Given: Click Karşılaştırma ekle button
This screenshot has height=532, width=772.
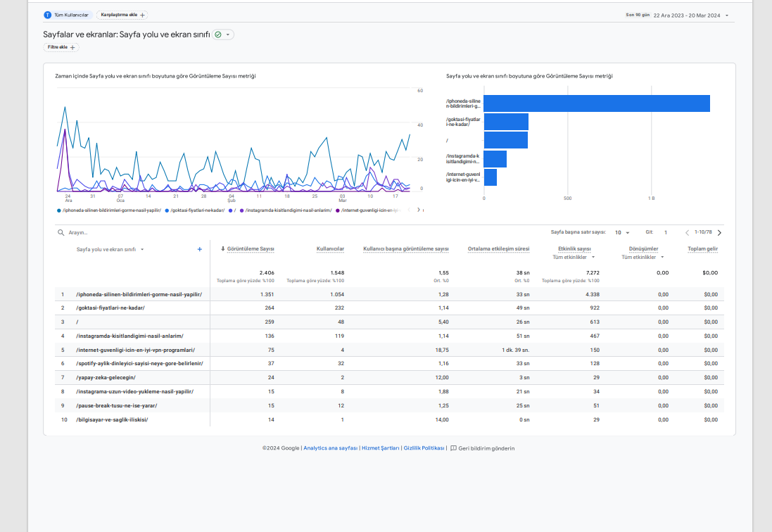Looking at the screenshot, I should (122, 15).
